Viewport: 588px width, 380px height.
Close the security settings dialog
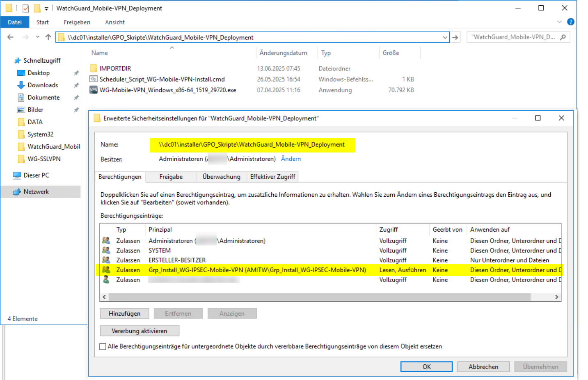click(x=561, y=118)
